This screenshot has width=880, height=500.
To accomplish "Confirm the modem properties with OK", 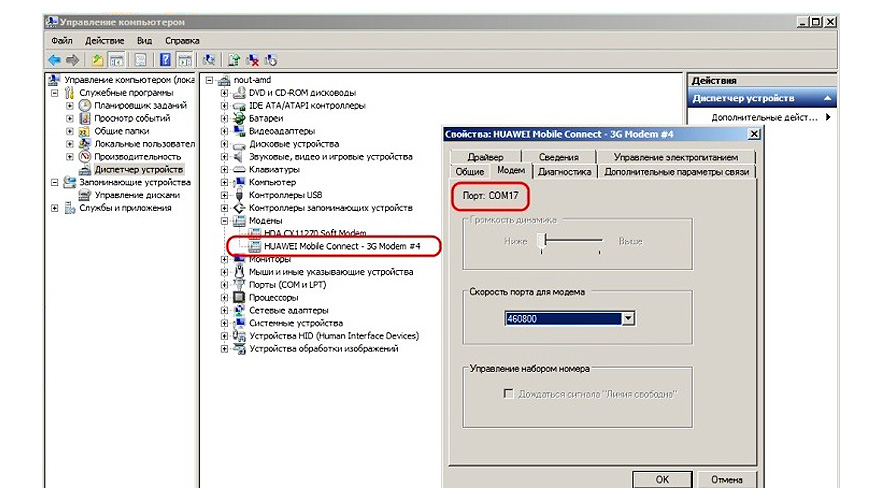I will (x=662, y=479).
